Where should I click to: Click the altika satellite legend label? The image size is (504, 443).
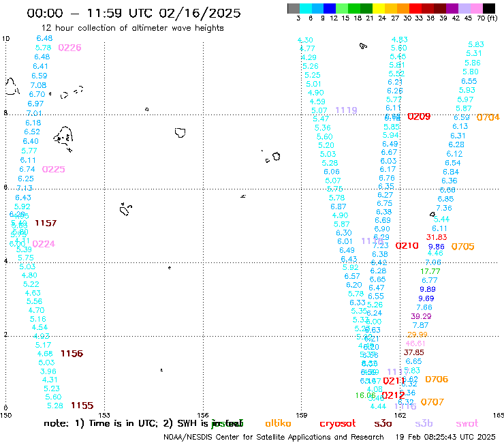278,423
